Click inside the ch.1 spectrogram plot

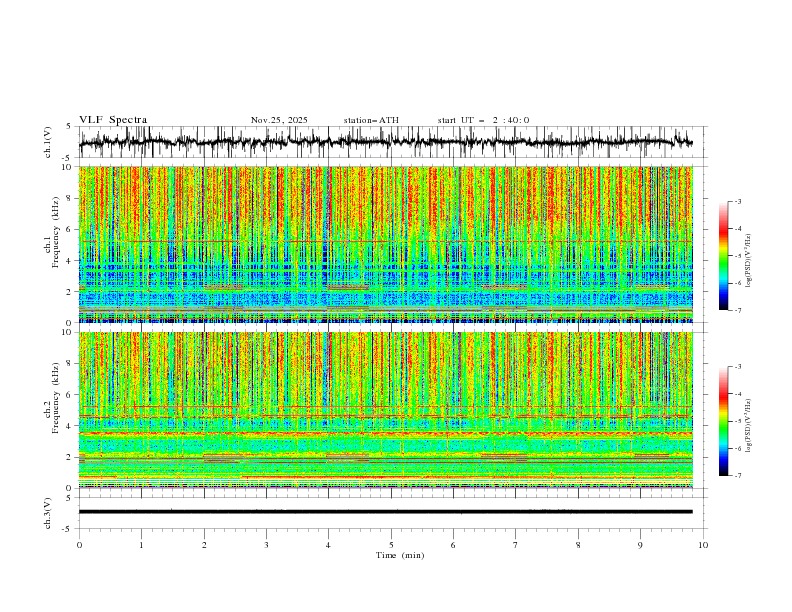(385, 244)
